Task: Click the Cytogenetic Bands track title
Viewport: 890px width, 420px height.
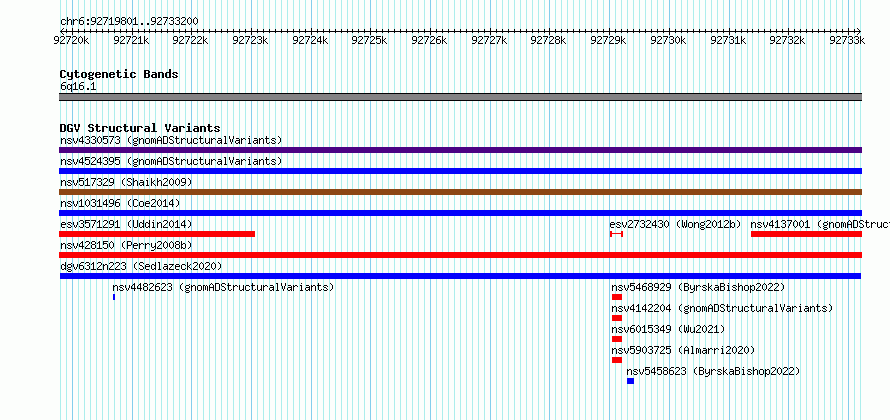Action: click(x=119, y=74)
